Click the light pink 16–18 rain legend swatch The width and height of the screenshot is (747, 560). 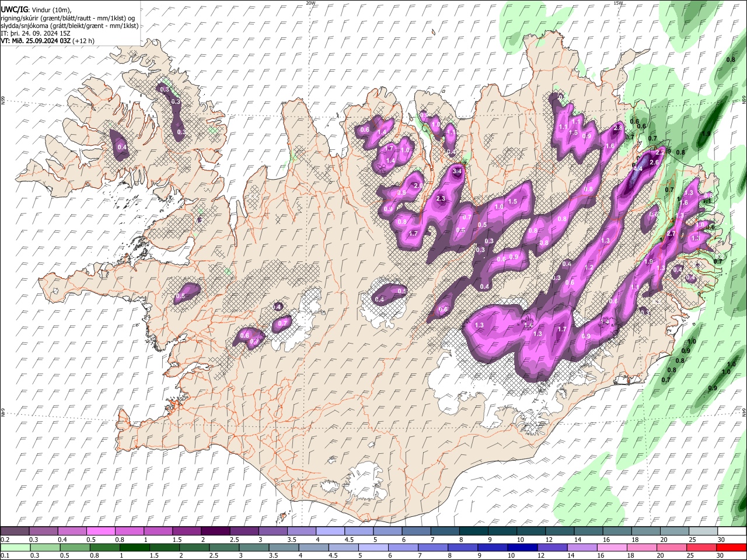coord(612,548)
